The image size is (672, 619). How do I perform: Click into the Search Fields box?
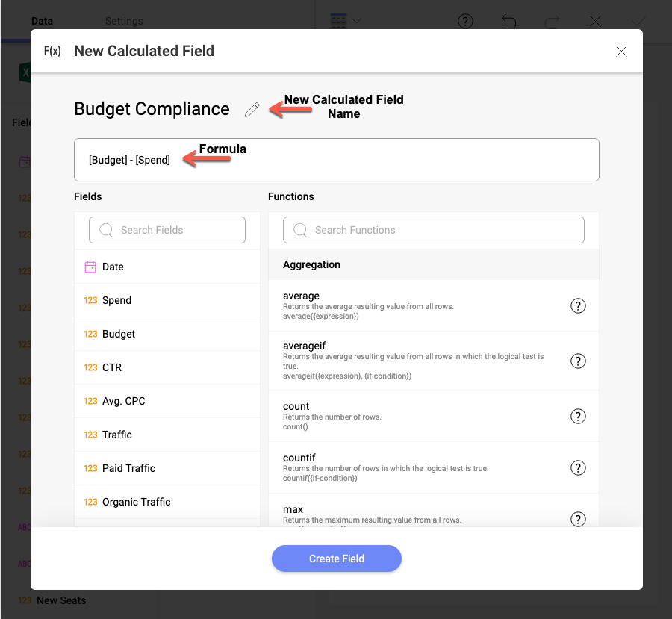click(167, 230)
